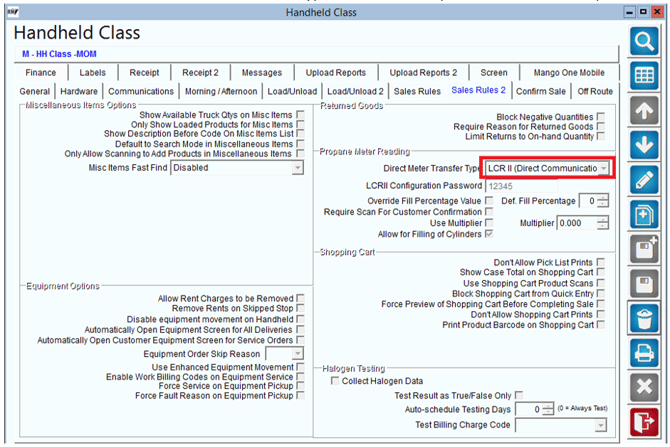
Task: Click the pencil edit icon
Action: coord(644,180)
